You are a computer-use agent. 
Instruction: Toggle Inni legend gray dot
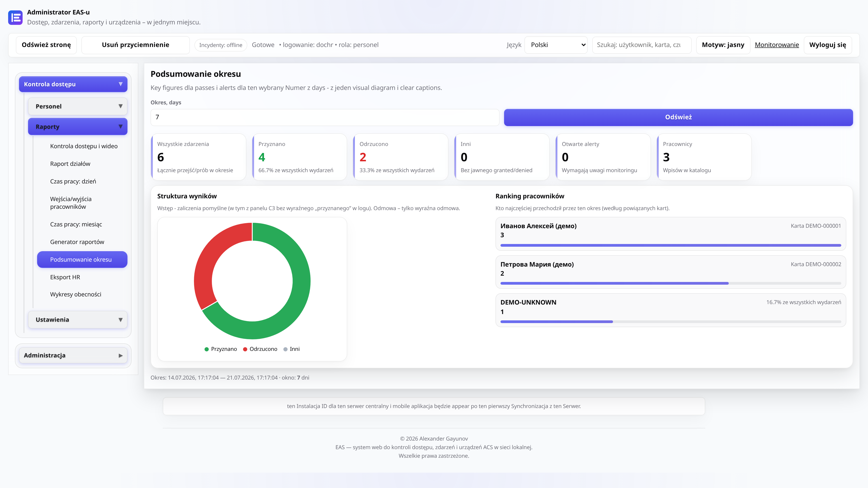(x=285, y=349)
